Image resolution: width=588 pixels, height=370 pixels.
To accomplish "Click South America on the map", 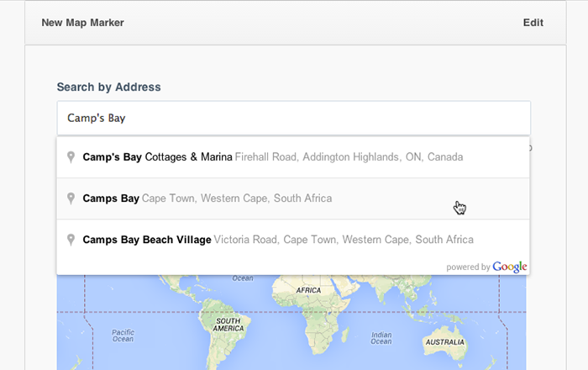I will pos(229,325).
